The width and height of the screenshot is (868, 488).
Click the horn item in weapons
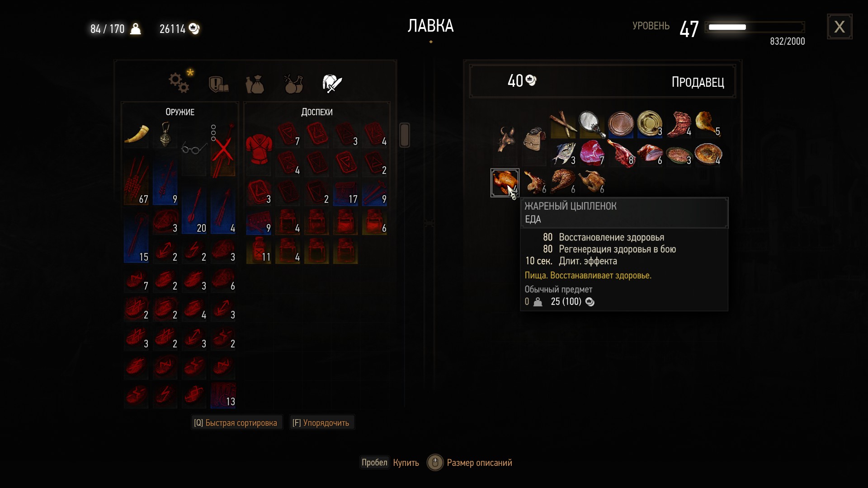[136, 135]
